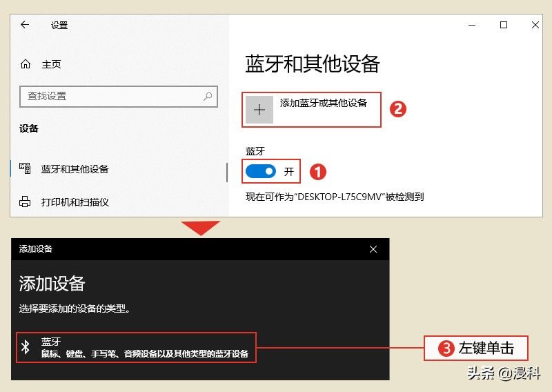
Task: Choose the 蓝牙 device type description text
Action: point(144,354)
